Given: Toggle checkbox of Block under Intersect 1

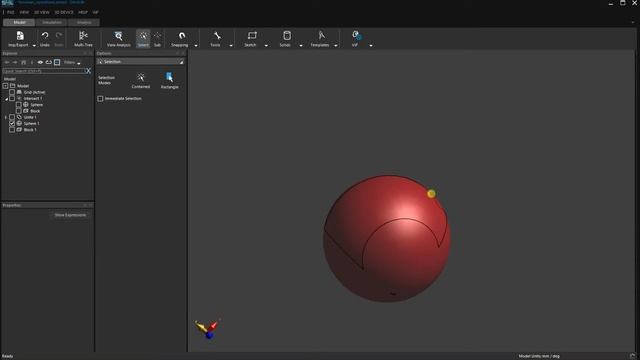Looking at the screenshot, I should point(18,111).
